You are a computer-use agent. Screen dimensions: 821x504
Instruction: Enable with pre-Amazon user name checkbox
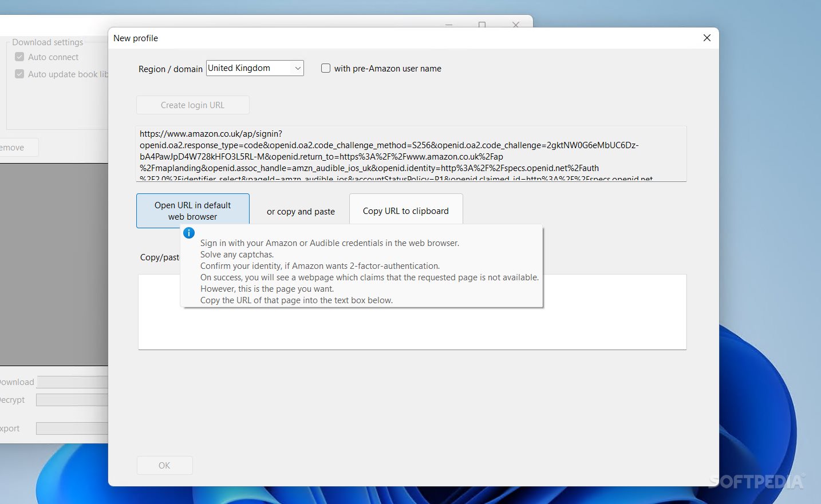coord(326,68)
